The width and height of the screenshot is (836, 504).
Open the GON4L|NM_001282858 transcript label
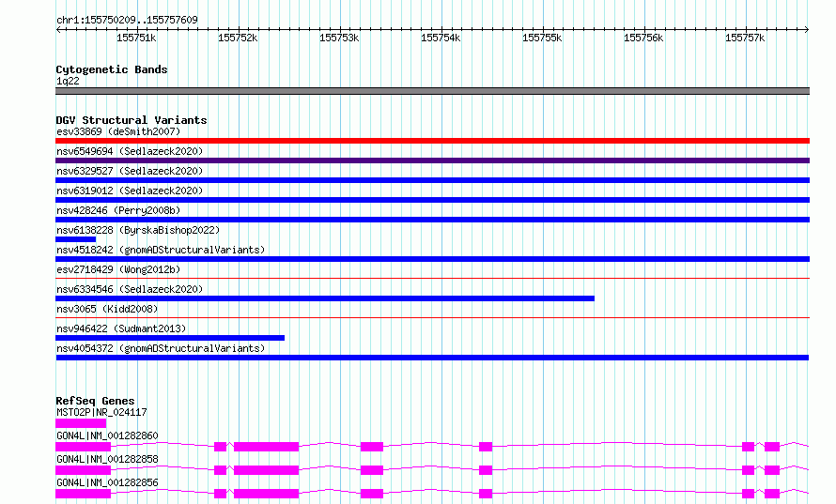pyautogui.click(x=107, y=459)
